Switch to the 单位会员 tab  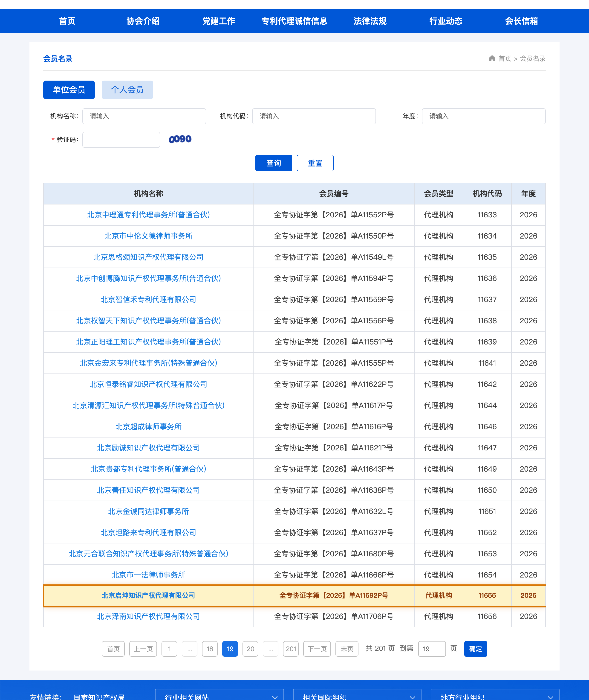[69, 90]
